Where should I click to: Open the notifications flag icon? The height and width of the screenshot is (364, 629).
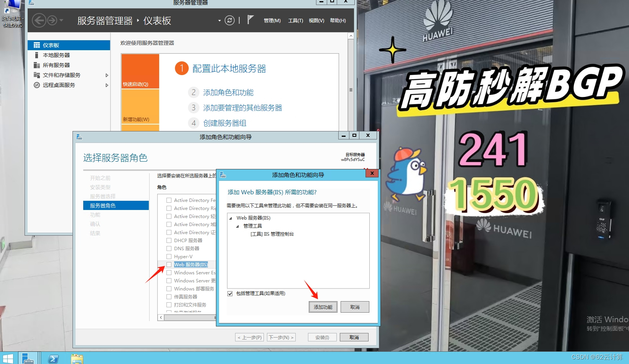(x=250, y=20)
